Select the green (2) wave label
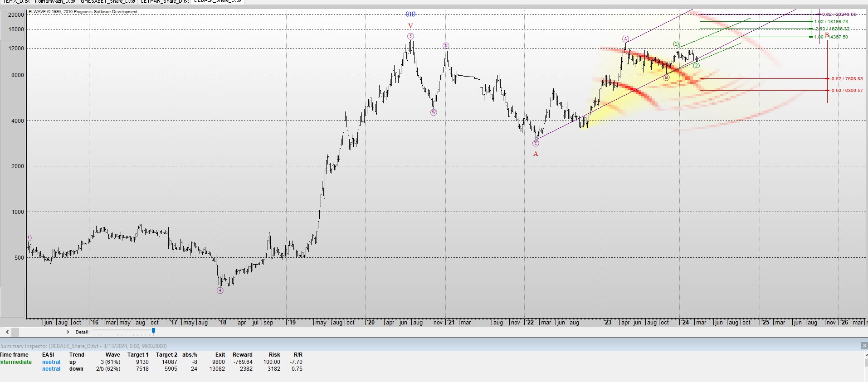This screenshot has width=868, height=382. [696, 66]
